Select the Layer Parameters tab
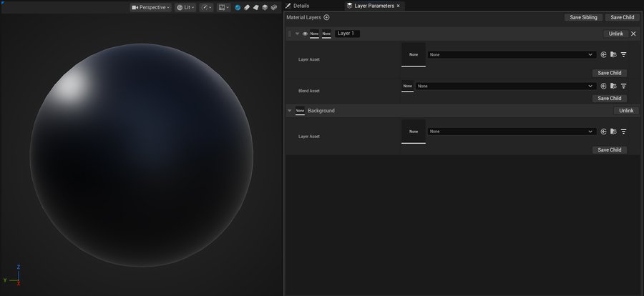This screenshot has width=644, height=296. (x=374, y=5)
